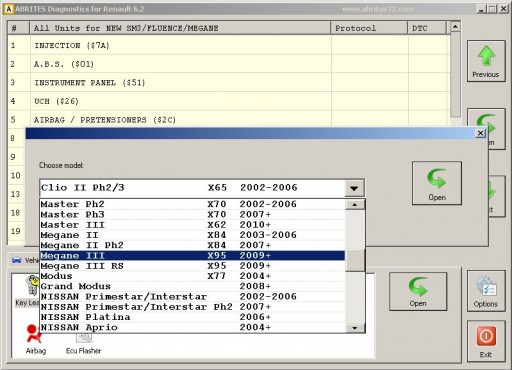This screenshot has height=370, width=512.
Task: Click the model list scroll up arrow
Action: (x=355, y=204)
